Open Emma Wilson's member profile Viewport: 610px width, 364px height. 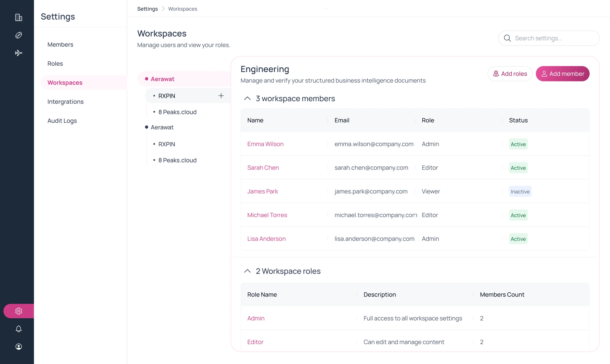[x=265, y=144]
